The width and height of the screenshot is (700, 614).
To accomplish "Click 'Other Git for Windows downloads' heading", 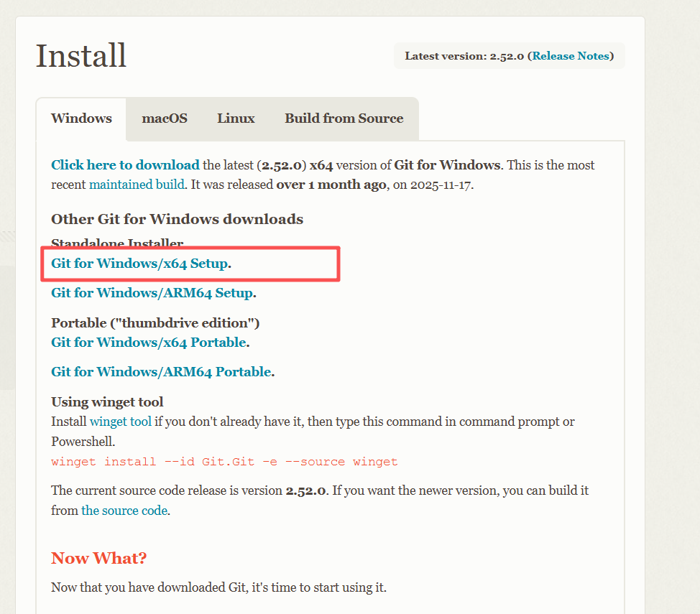I will pyautogui.click(x=178, y=219).
